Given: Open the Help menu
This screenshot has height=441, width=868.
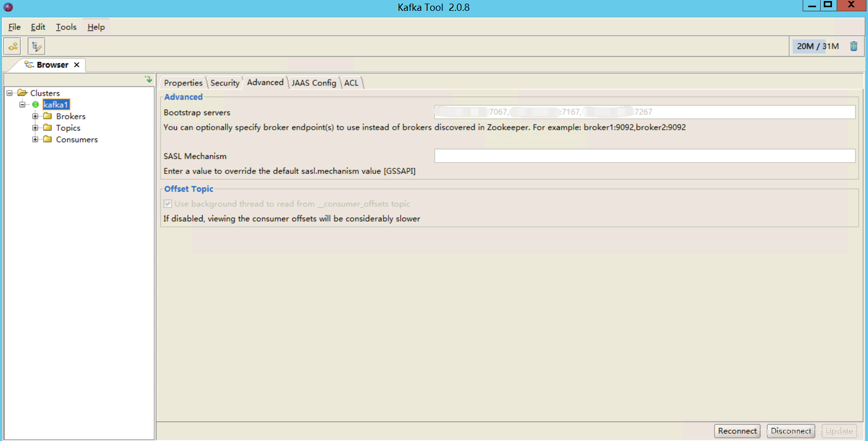Looking at the screenshot, I should click(96, 27).
